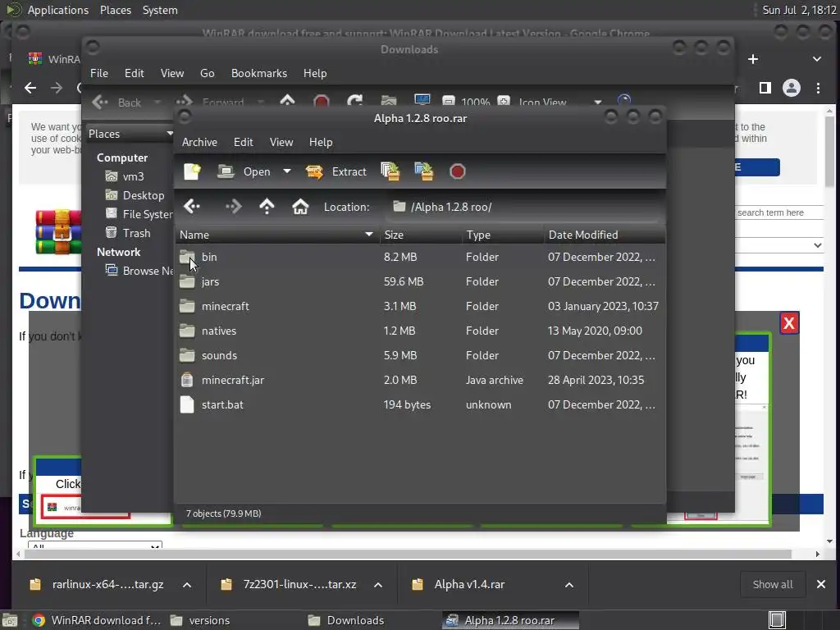Click the add folder to archive icon

[x=424, y=171]
